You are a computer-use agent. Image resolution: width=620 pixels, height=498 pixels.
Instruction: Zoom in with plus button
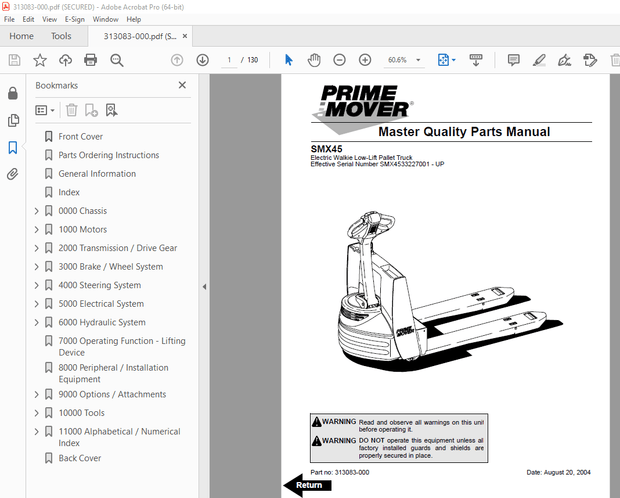365,60
